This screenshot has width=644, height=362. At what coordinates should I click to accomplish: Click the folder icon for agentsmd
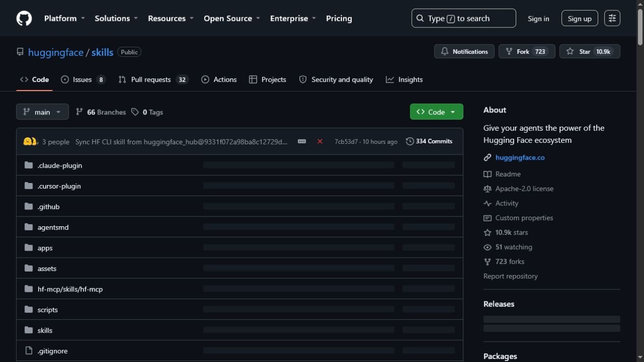(29, 227)
